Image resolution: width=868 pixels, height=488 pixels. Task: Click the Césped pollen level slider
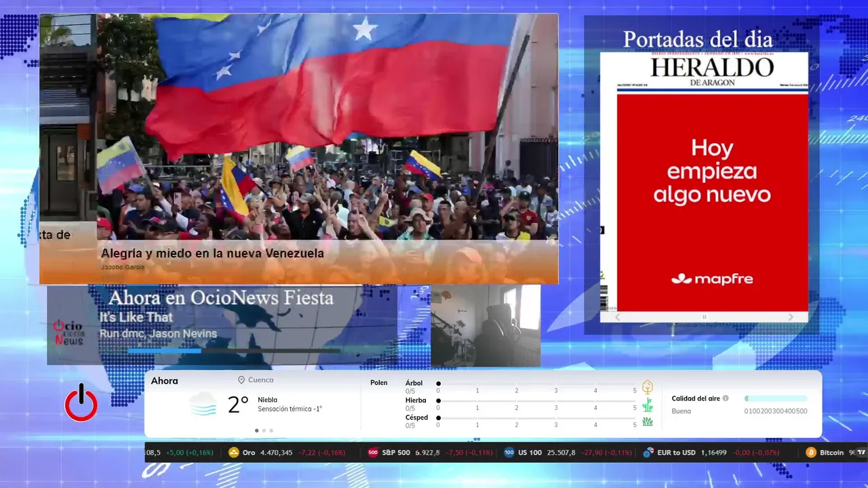(x=536, y=418)
